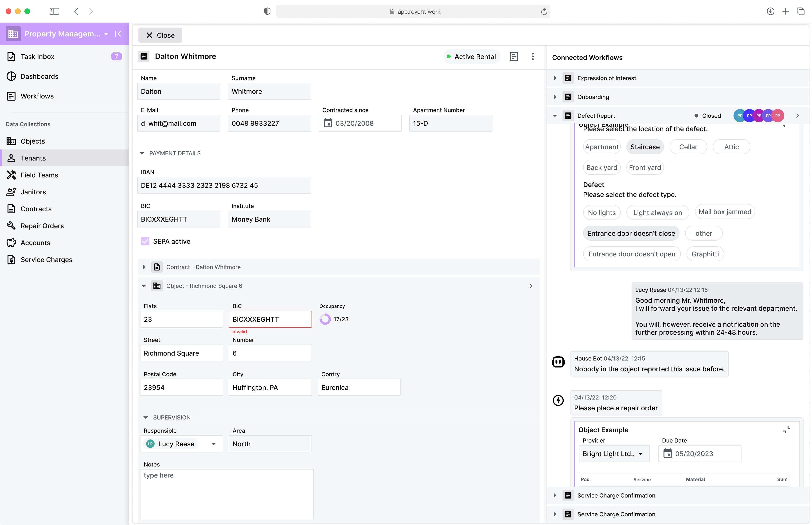The width and height of the screenshot is (812, 525).
Task: Open Repair Orders in the sidebar
Action: coord(42,226)
